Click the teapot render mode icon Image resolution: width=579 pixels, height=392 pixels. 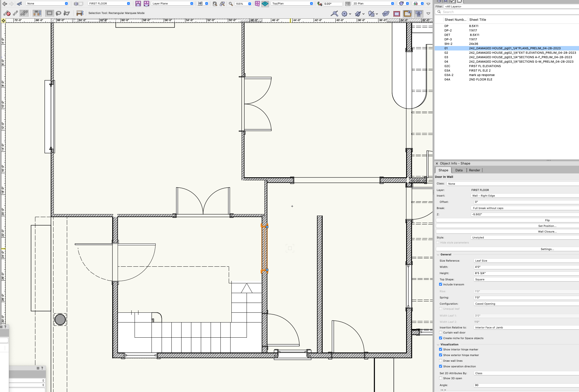(x=401, y=4)
